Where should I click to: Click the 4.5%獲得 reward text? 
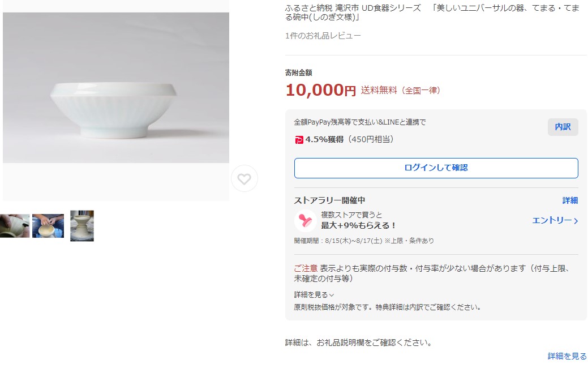(325, 139)
